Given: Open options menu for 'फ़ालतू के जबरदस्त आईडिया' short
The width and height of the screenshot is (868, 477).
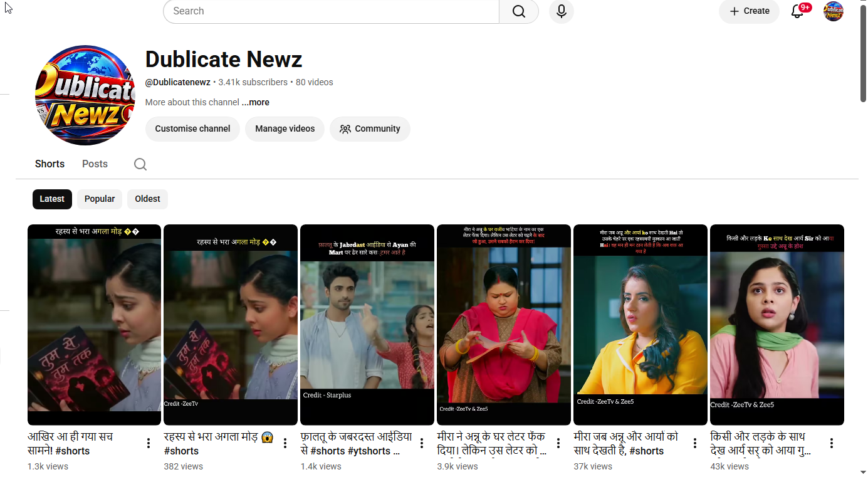Looking at the screenshot, I should [x=422, y=443].
